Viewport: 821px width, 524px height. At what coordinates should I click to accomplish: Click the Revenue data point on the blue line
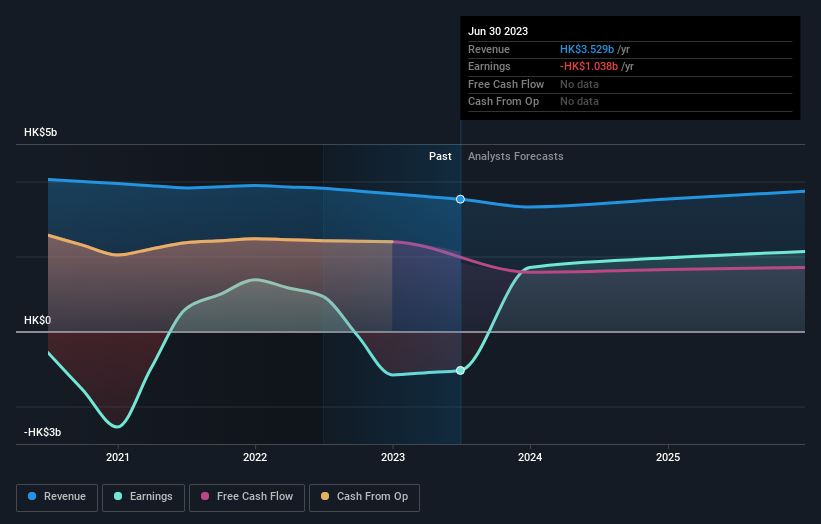coord(460,199)
